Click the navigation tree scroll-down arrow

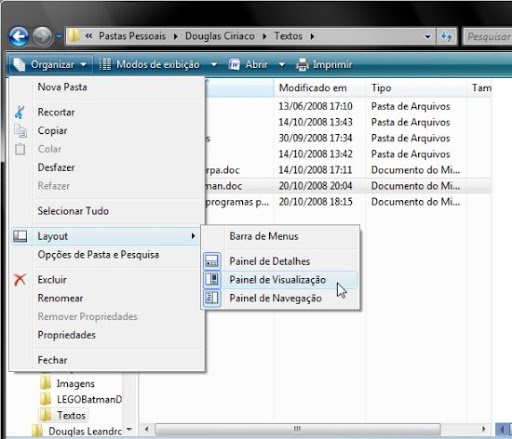tap(130, 429)
